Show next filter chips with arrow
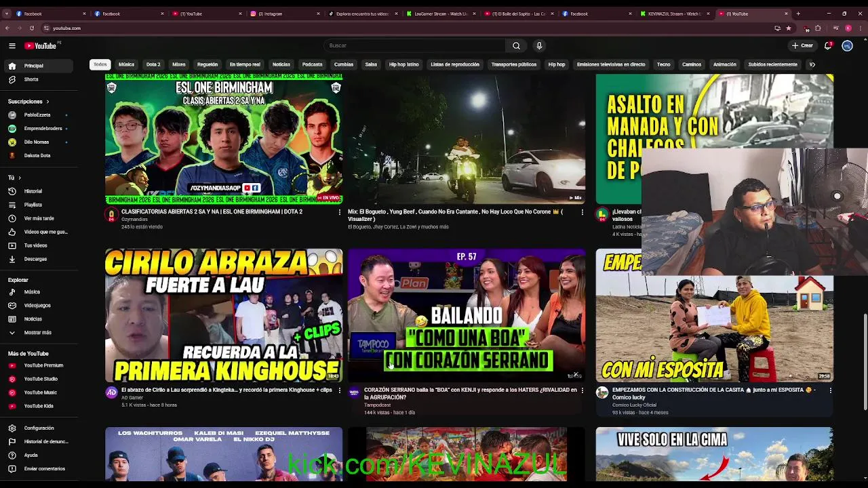The height and width of the screenshot is (488, 868). 812,64
